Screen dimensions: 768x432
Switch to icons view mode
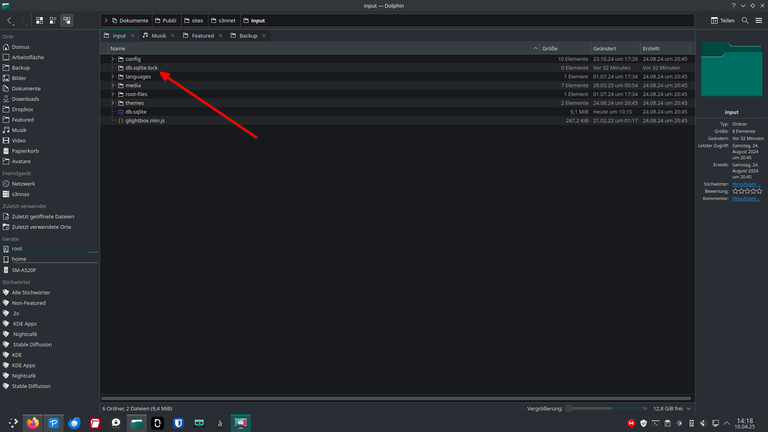pyautogui.click(x=39, y=21)
